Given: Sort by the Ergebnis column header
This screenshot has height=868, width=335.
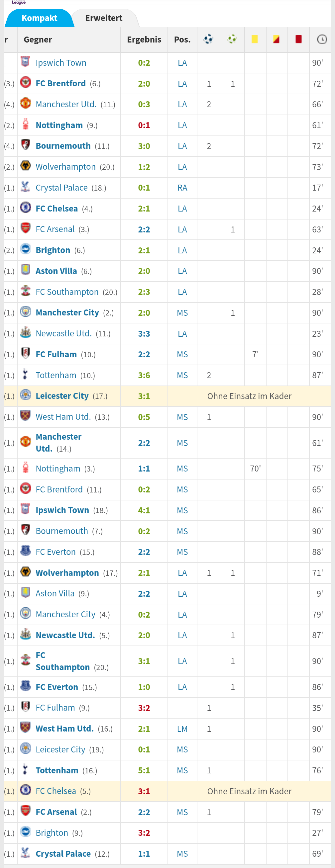Looking at the screenshot, I should point(144,40).
